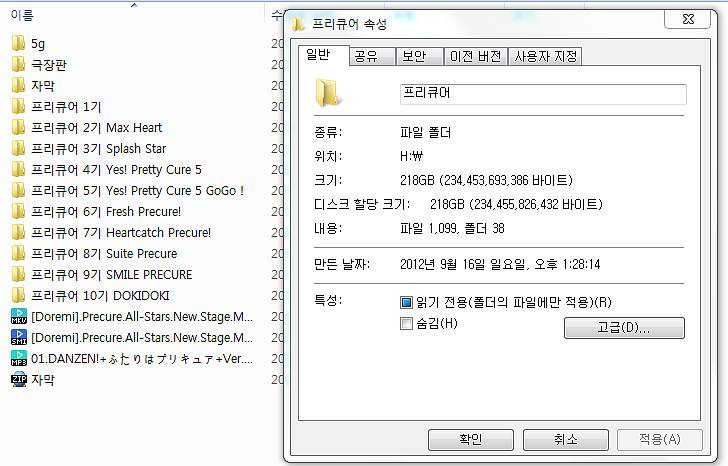Switch to the 이전 버전 tab

[475, 57]
